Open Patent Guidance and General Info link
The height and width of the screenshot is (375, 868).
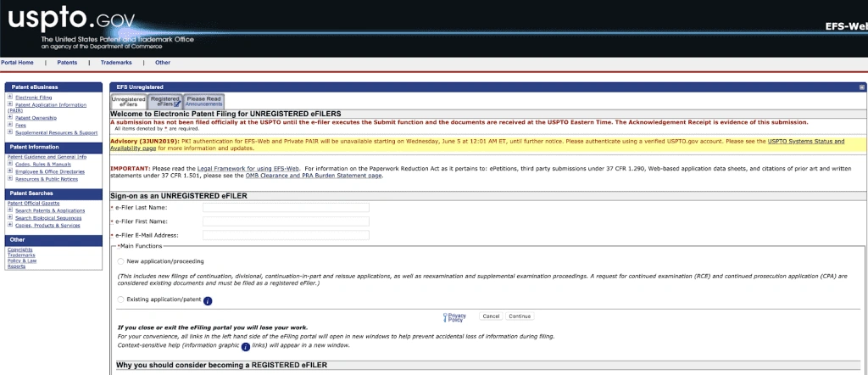(x=47, y=157)
